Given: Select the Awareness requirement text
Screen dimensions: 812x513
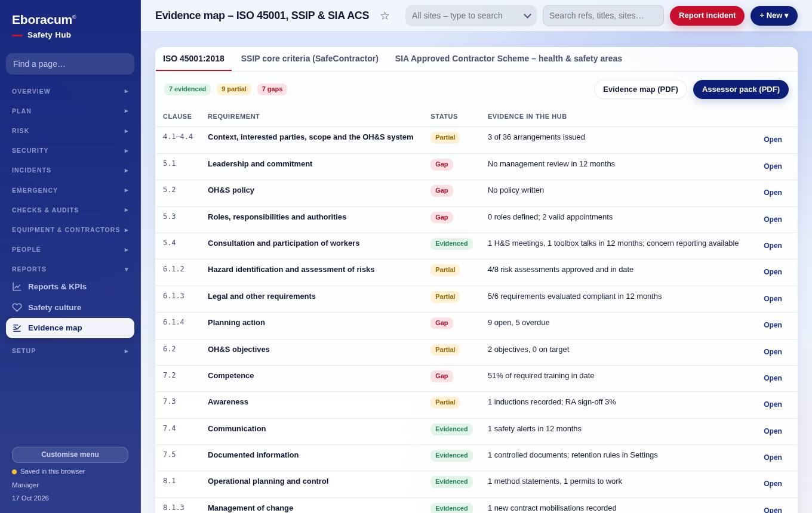Looking at the screenshot, I should [228, 402].
